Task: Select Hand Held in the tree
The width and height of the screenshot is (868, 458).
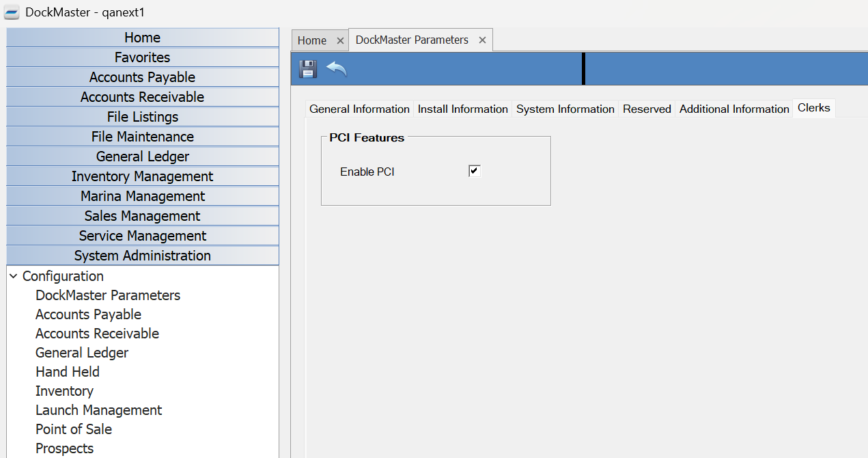Action: click(x=68, y=372)
